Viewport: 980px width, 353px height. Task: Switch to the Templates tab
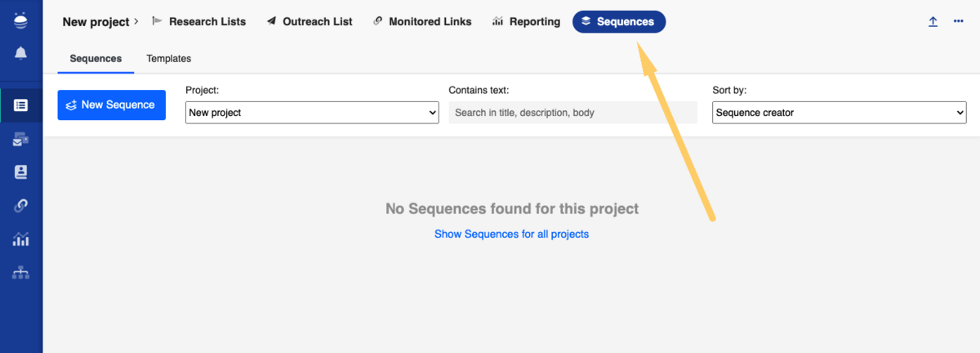click(168, 59)
